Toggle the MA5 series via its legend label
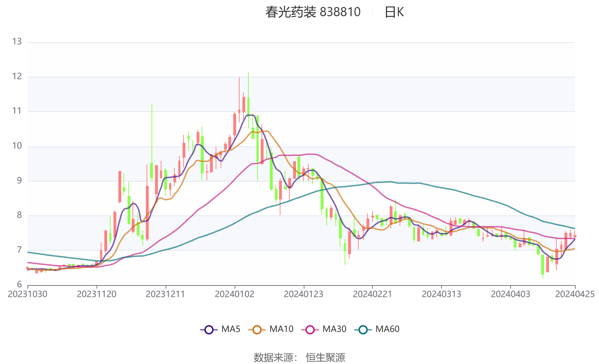This screenshot has width=599, height=364. (231, 329)
